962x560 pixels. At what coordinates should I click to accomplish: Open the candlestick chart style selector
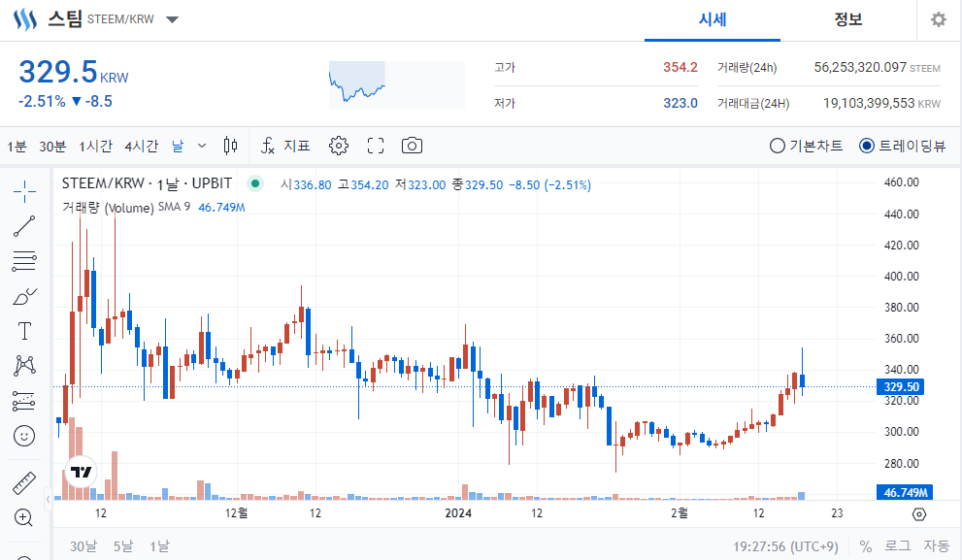point(231,146)
